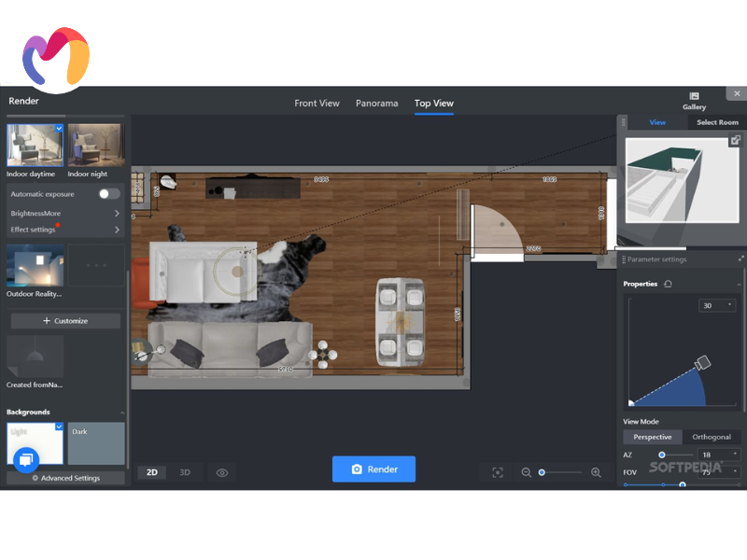747x560 pixels.
Task: Click the zoom in magnifier
Action: coord(596,472)
